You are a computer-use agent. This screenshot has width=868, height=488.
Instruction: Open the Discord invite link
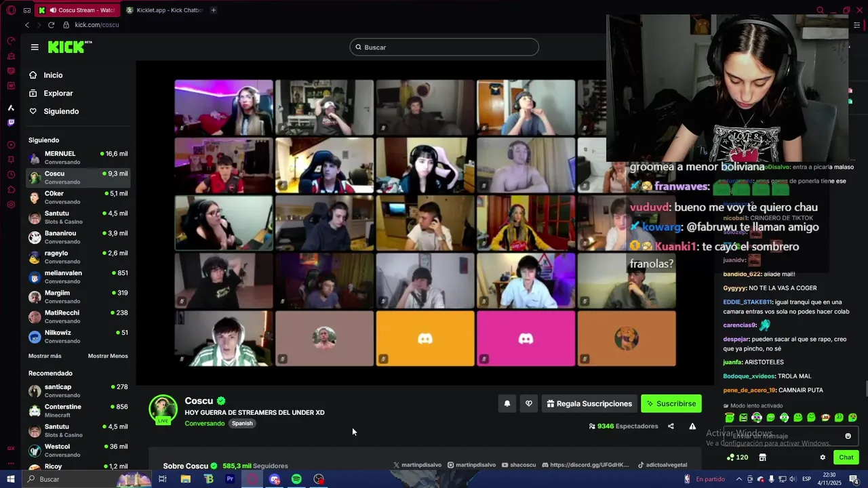pyautogui.click(x=585, y=465)
